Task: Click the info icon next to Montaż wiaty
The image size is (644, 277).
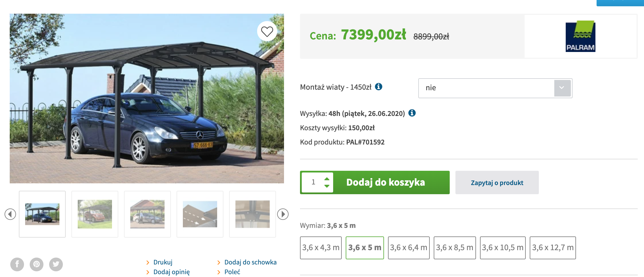Action: tap(379, 87)
